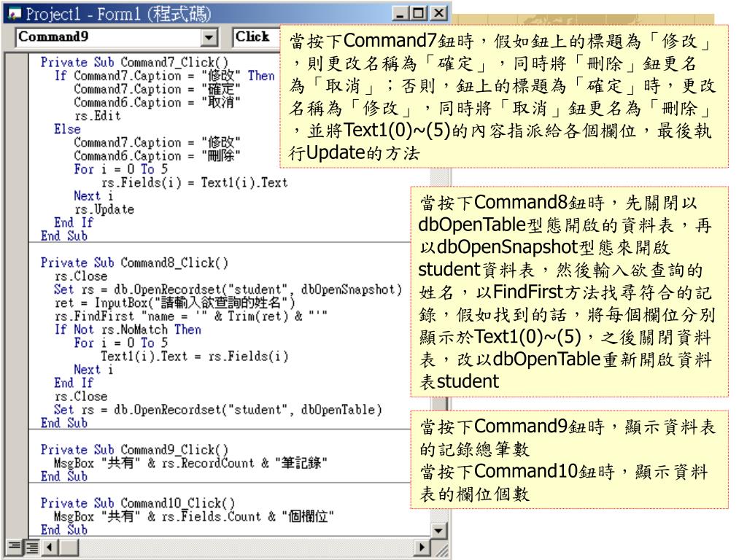Viewport: 747px width, 560px height.
Task: Click vertical scrollbar down arrow
Action: coord(438,530)
